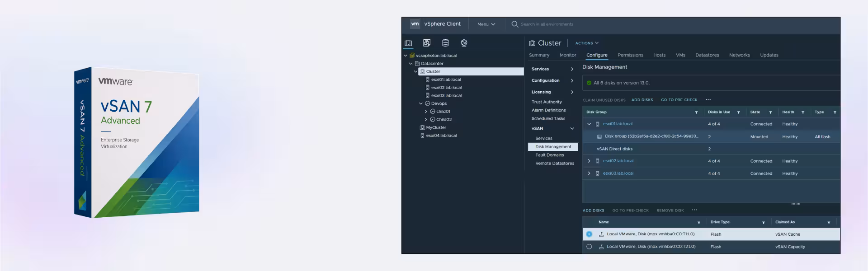Expand the Child02 tree node
868x271 pixels.
click(426, 120)
